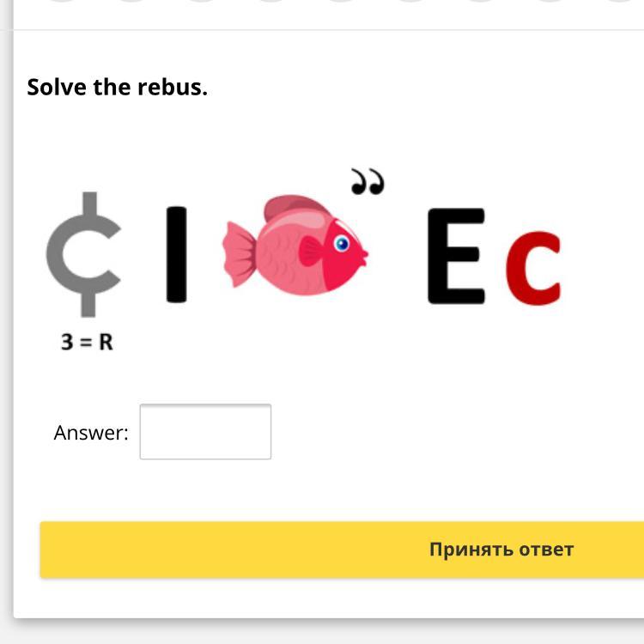Click the red letter c
This screenshot has height=644, width=644.
click(x=533, y=268)
